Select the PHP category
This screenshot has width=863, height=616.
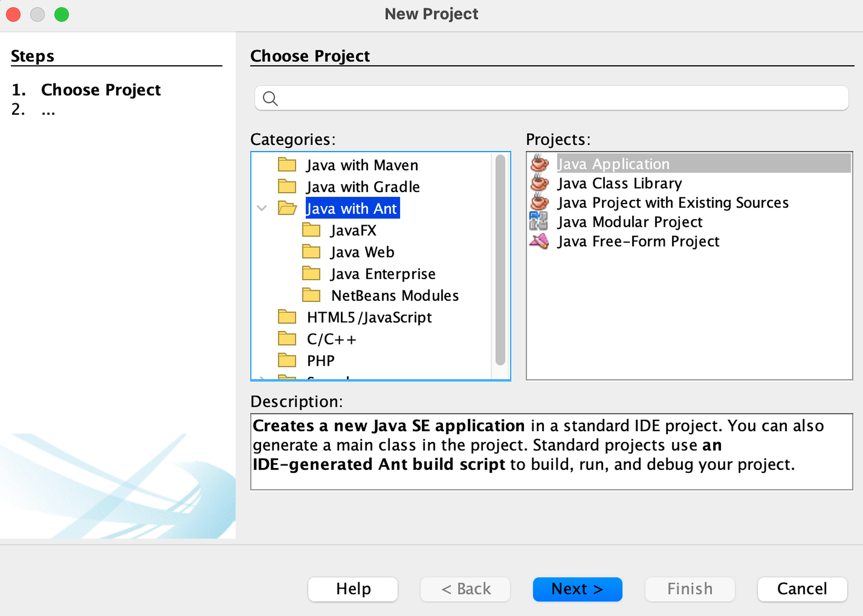click(x=321, y=361)
